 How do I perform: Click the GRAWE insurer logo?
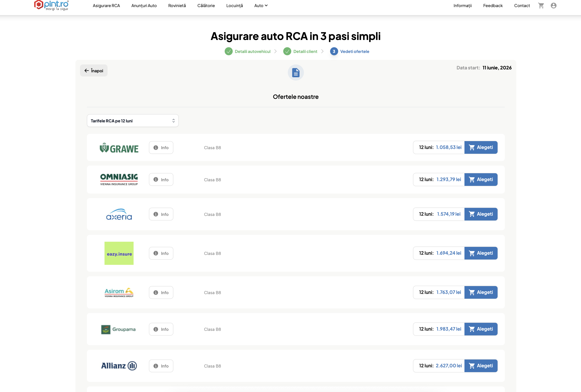pyautogui.click(x=119, y=148)
